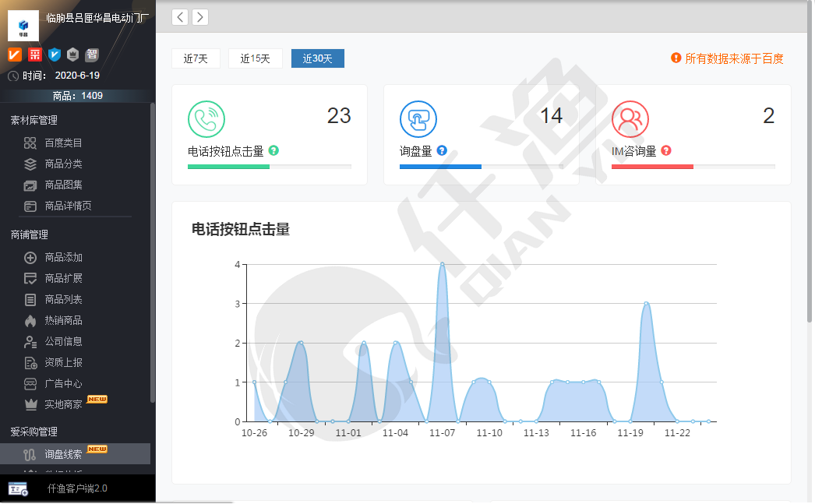Open 公司信息 company info item
The width and height of the screenshot is (815, 504).
tap(62, 341)
